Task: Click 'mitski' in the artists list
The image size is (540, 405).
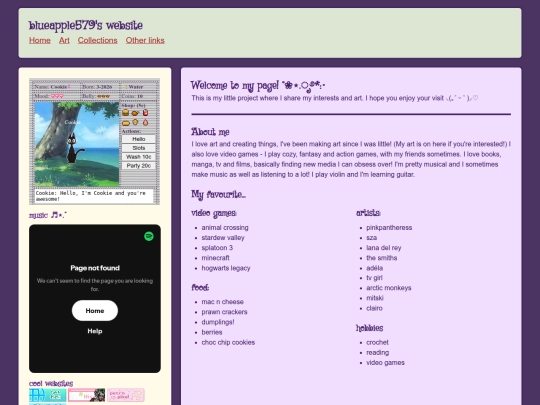Action: tap(375, 298)
